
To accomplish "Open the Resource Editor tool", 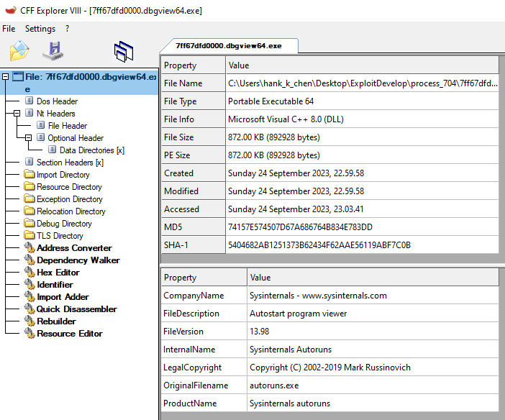I will (x=70, y=334).
